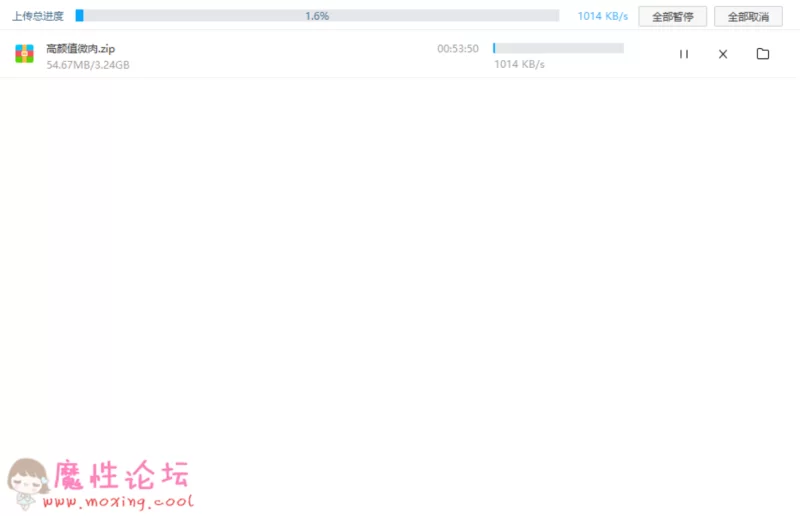Cancel the 高颜值微肉.zip upload with X
800x516 pixels.
tap(723, 54)
